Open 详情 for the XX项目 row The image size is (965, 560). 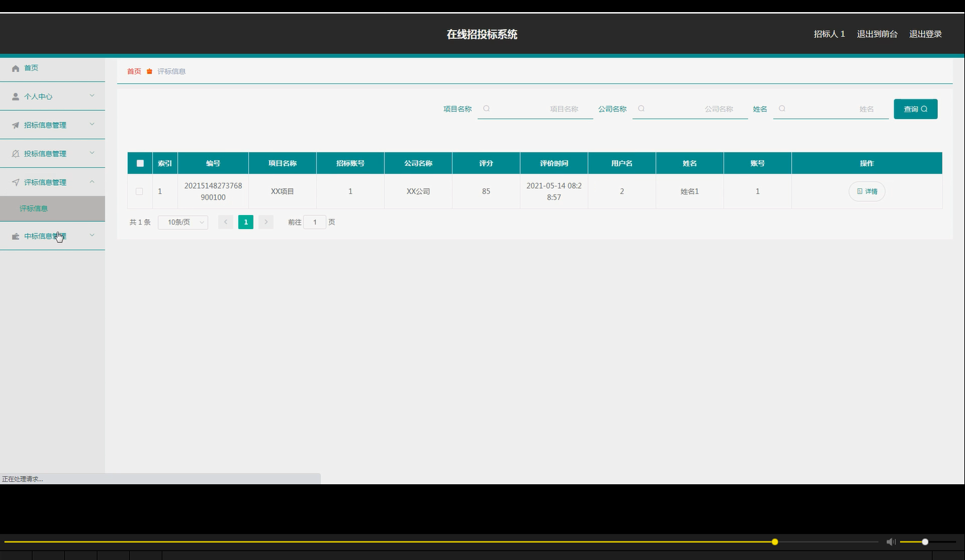(867, 192)
